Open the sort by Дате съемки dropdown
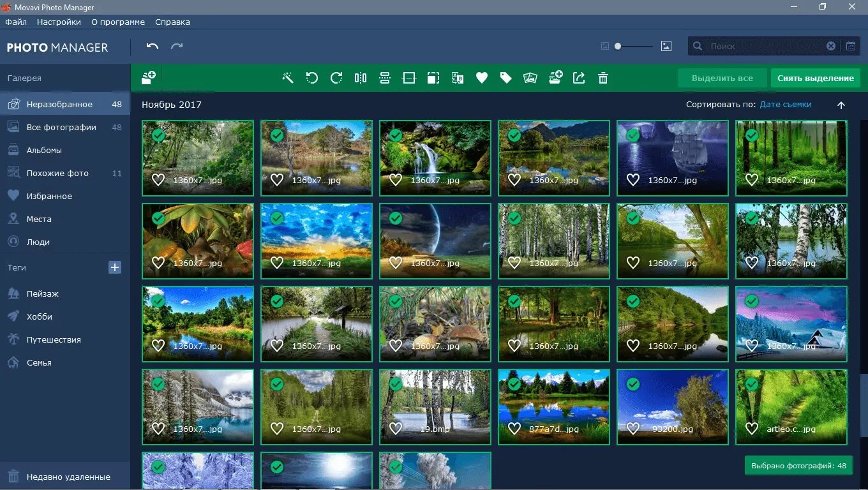 786,105
